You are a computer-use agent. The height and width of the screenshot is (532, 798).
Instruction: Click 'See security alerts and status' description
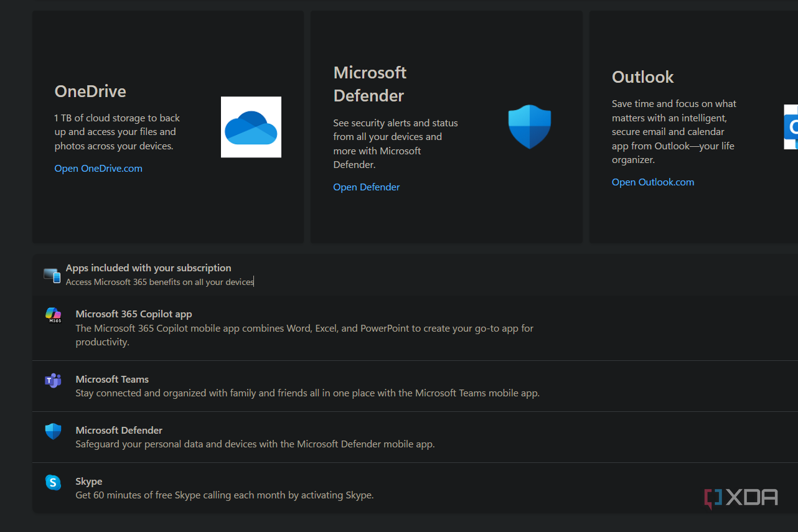[396, 144]
